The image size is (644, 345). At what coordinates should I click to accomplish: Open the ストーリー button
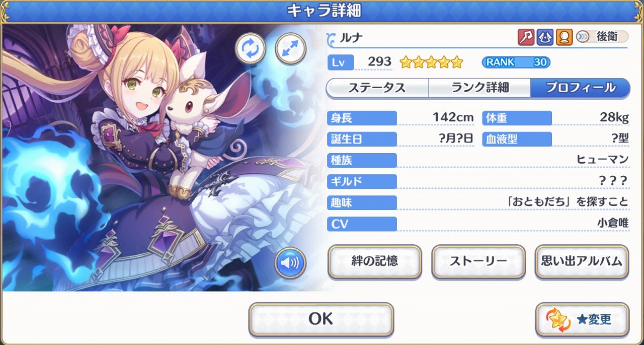coord(478,261)
